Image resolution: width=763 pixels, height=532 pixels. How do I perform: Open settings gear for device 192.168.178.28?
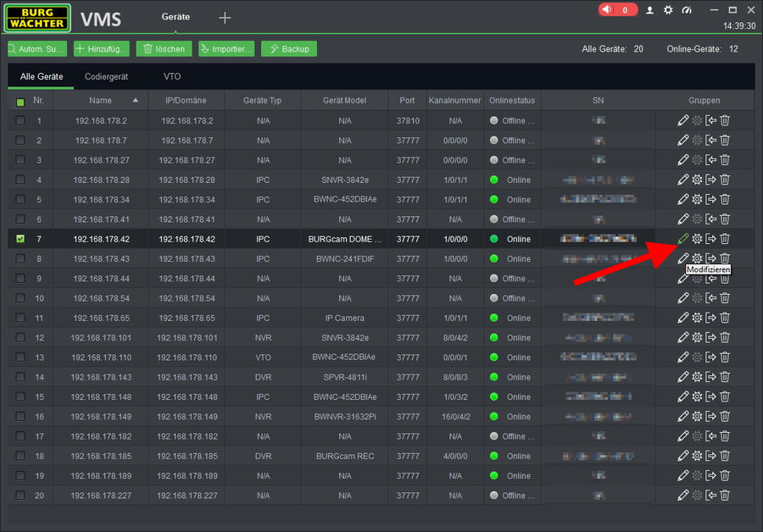(x=697, y=180)
